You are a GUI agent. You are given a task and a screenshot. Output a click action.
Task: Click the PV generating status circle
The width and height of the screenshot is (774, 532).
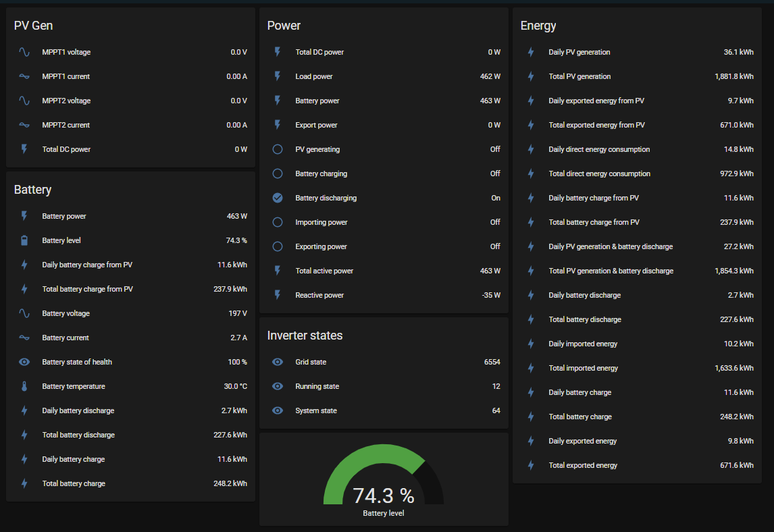coord(277,149)
